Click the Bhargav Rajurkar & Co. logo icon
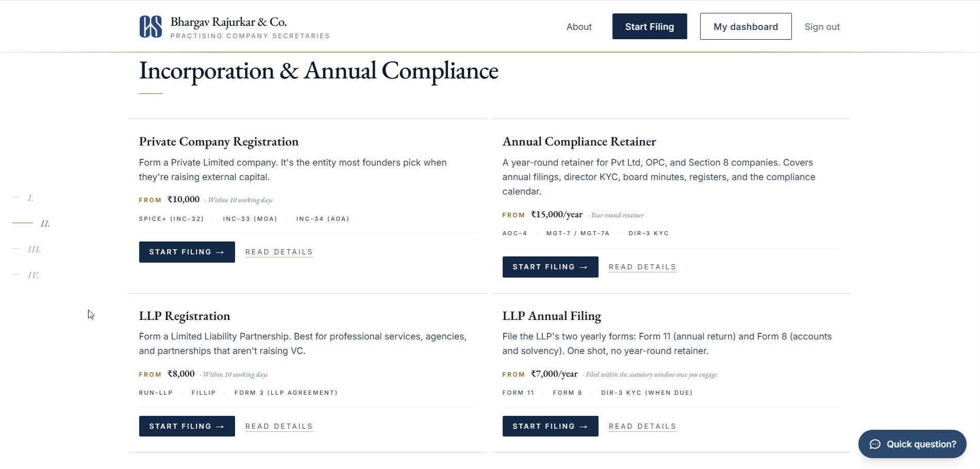Screen dimensions: 980x469 (x=151, y=26)
